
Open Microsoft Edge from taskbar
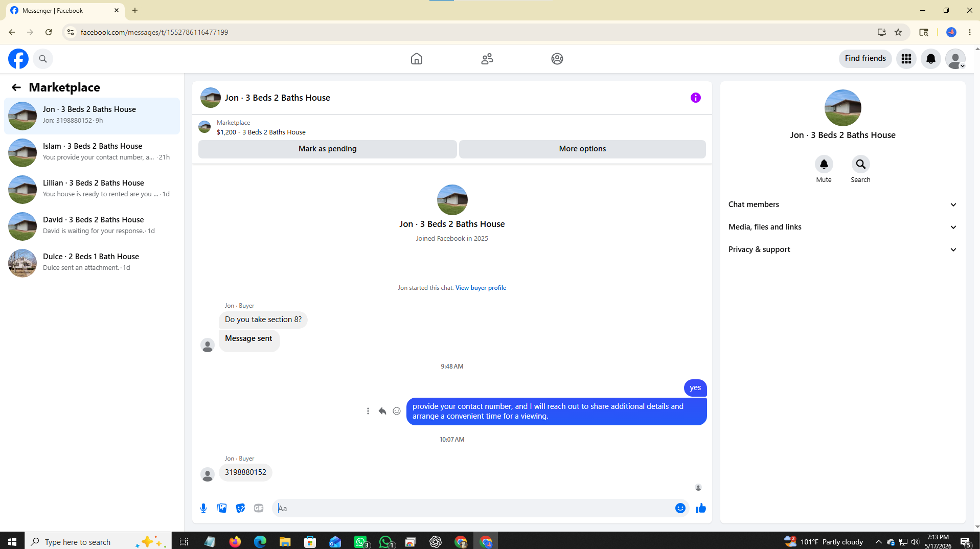(x=260, y=541)
